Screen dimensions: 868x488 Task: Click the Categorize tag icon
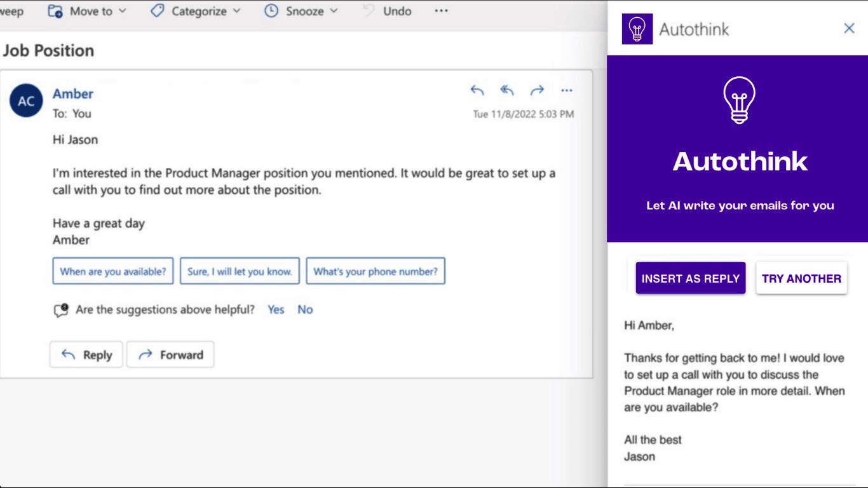pyautogui.click(x=157, y=11)
